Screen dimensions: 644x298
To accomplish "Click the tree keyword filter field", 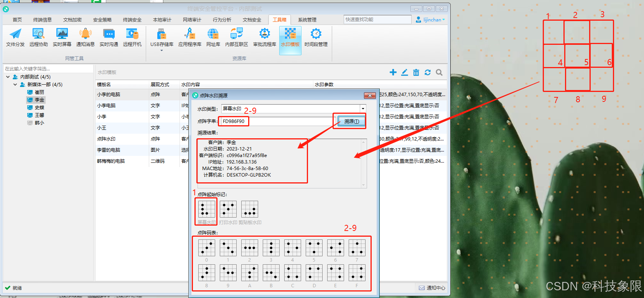I will tap(48, 69).
